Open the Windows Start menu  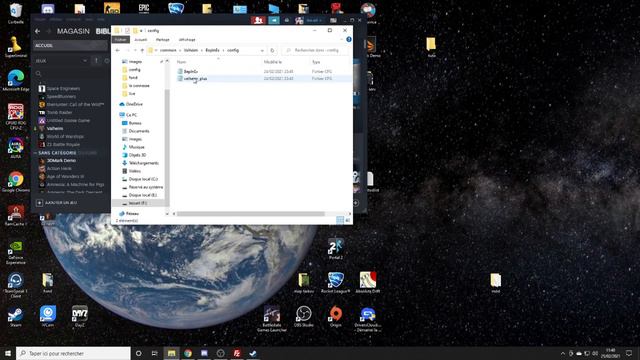pyautogui.click(x=8, y=353)
